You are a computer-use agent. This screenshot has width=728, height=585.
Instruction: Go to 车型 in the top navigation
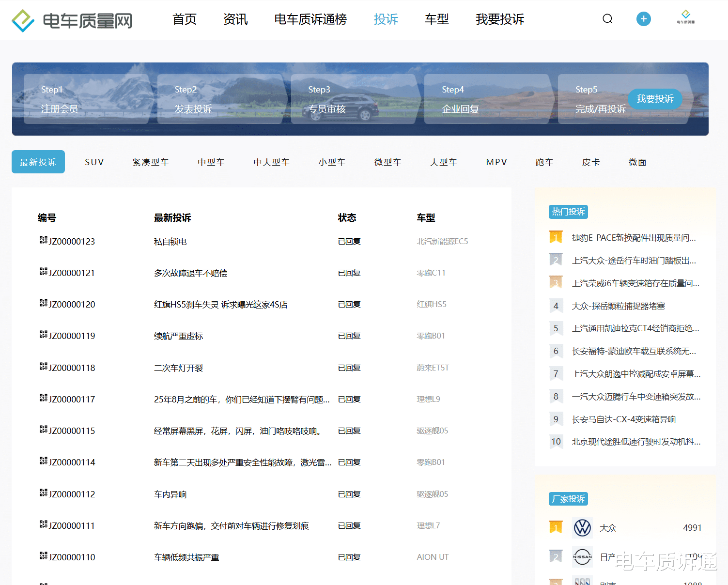click(x=436, y=19)
